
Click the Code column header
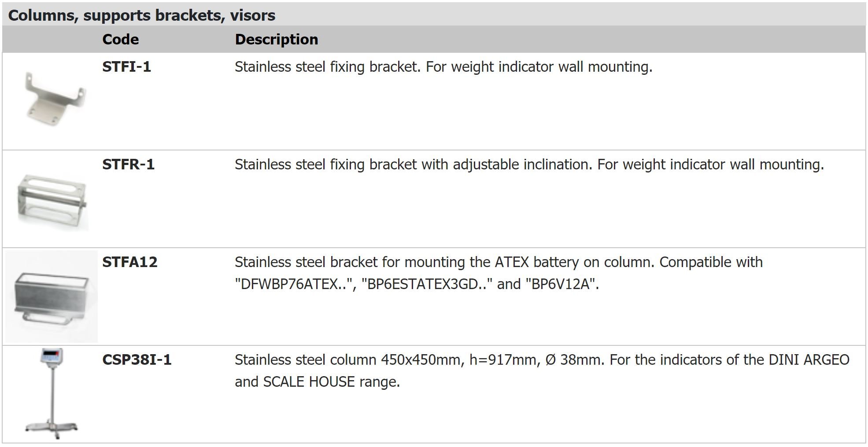pos(120,40)
